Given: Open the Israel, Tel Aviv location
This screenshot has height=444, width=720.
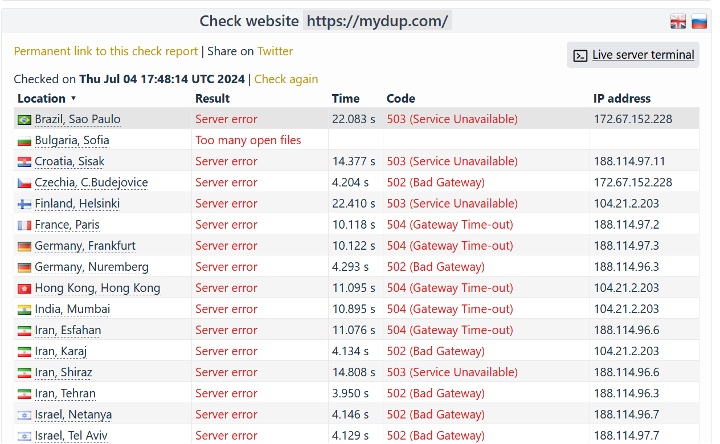Looking at the screenshot, I should point(71,436).
